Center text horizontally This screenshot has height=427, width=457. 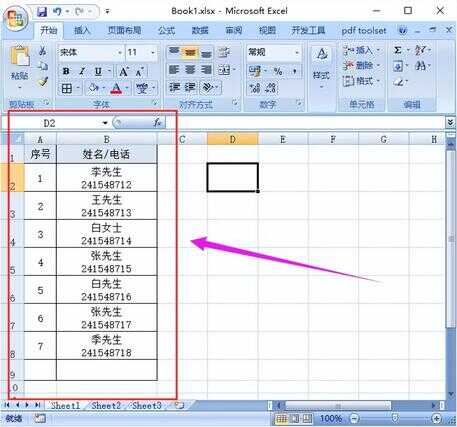[x=190, y=70]
